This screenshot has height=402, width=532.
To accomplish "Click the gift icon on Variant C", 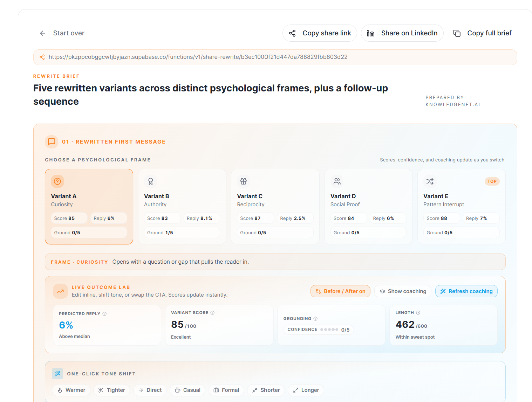I will (244, 181).
